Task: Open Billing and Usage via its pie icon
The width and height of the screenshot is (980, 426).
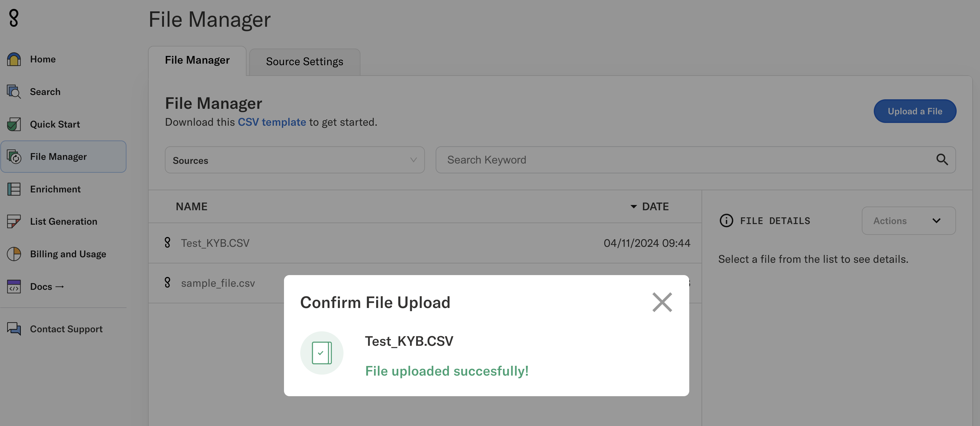Action: tap(14, 254)
